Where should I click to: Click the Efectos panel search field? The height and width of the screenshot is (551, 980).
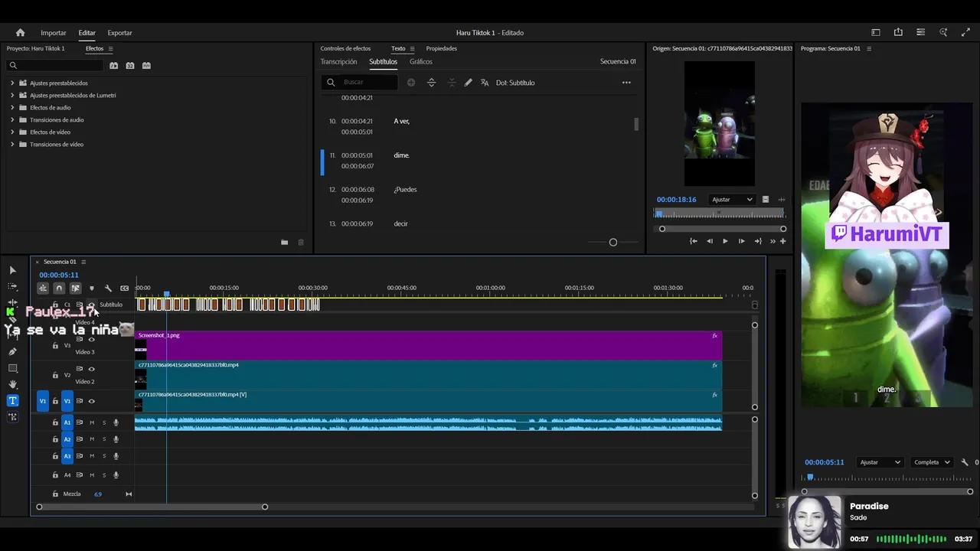pos(54,66)
